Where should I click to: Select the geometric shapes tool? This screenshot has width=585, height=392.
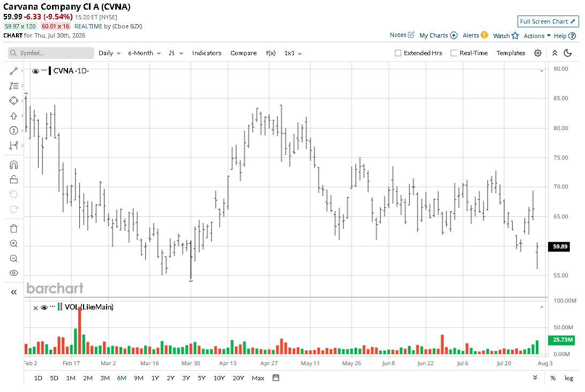[14, 101]
